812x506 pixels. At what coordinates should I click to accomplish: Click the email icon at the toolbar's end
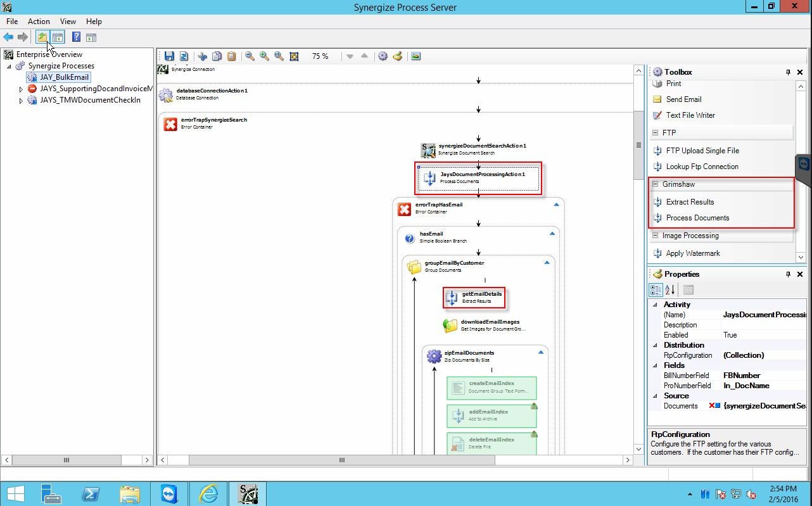(x=416, y=56)
